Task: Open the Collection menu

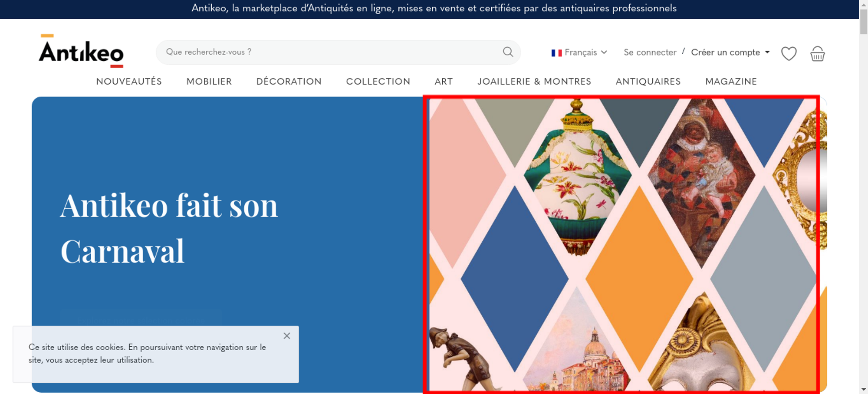Action: 378,82
